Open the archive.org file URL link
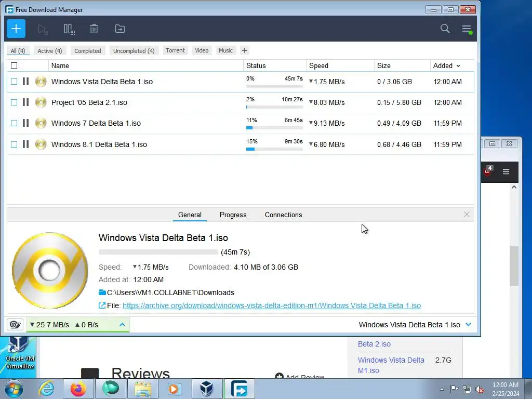 (272, 305)
